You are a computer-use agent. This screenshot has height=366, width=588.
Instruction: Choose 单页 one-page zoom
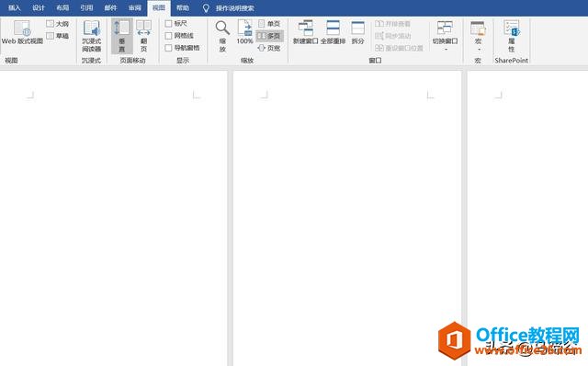click(269, 24)
